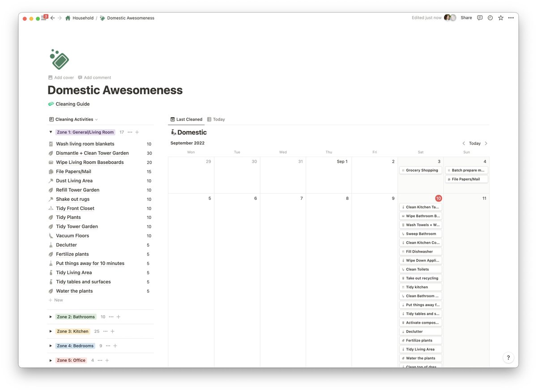Open the three-dot menu beside Zone 1

click(130, 132)
